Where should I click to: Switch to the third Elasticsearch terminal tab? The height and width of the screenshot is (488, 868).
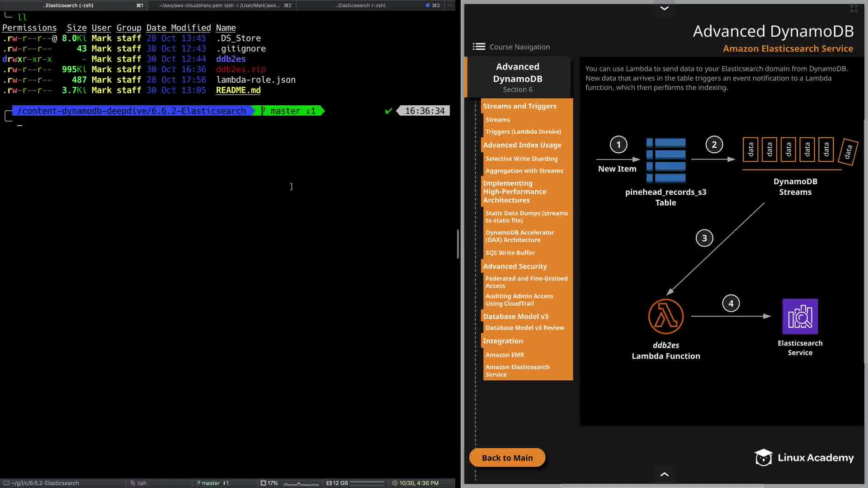(x=360, y=5)
